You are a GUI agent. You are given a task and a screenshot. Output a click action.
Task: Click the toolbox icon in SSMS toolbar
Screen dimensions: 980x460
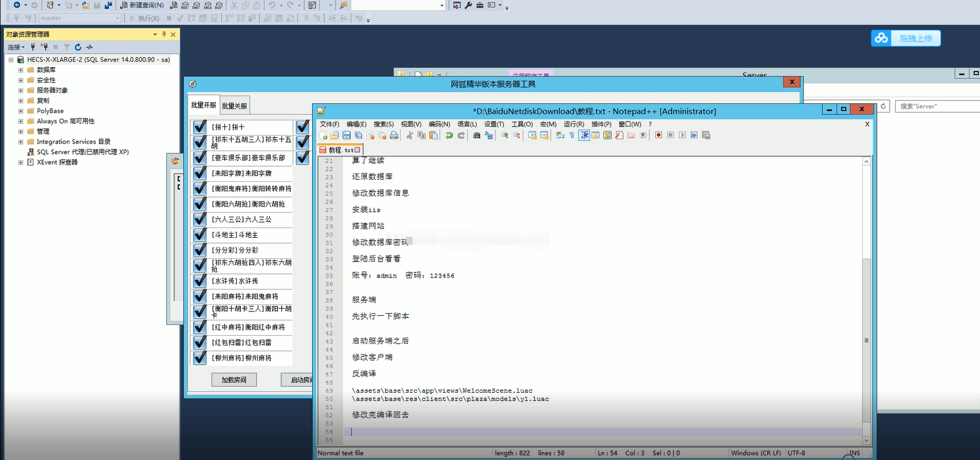[x=480, y=5]
